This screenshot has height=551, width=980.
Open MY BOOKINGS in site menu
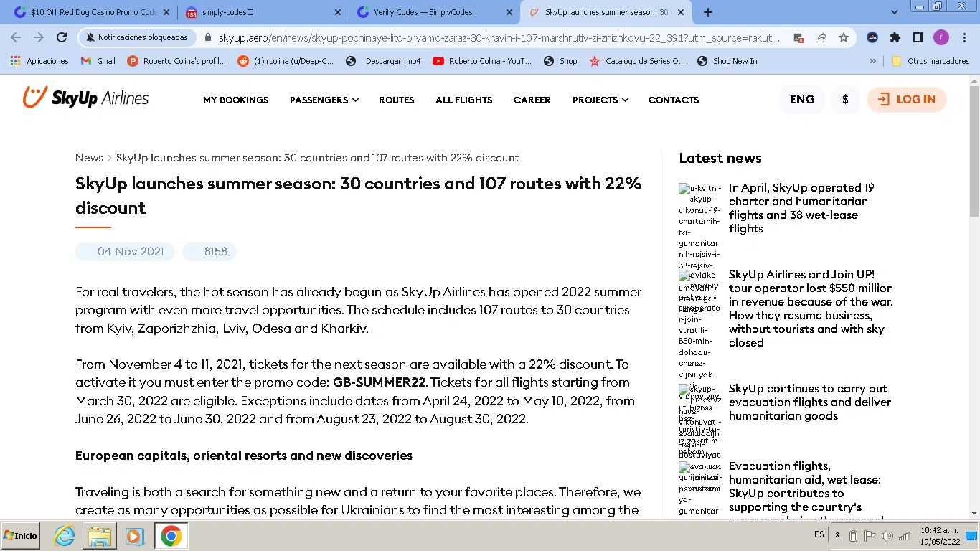click(x=235, y=100)
